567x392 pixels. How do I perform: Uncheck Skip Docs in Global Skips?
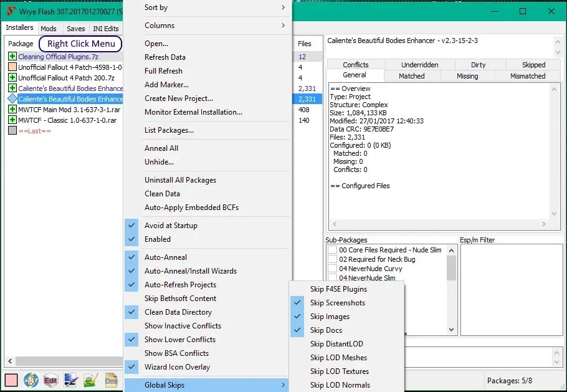coord(347,330)
